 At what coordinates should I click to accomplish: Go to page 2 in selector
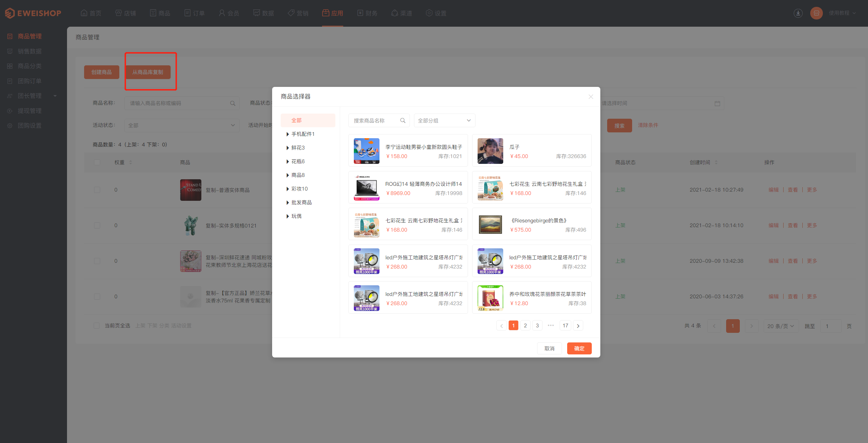(525, 326)
